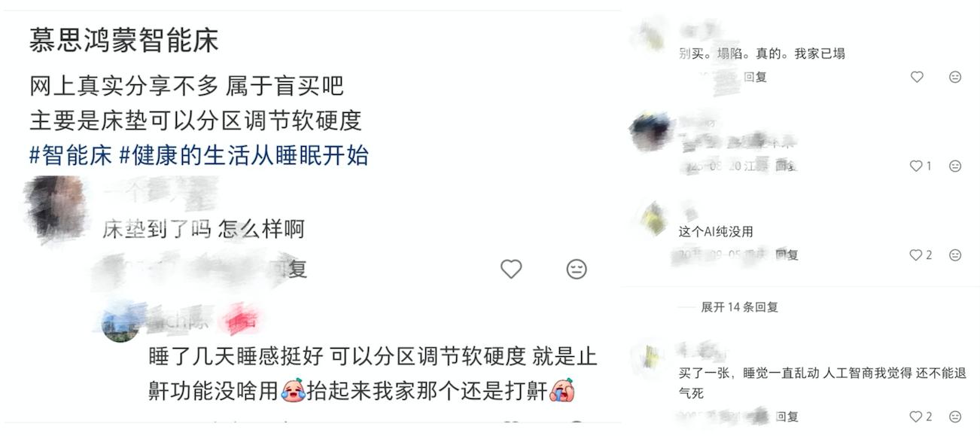Open avatar of '这个AI纯没用' commenter

point(653,218)
